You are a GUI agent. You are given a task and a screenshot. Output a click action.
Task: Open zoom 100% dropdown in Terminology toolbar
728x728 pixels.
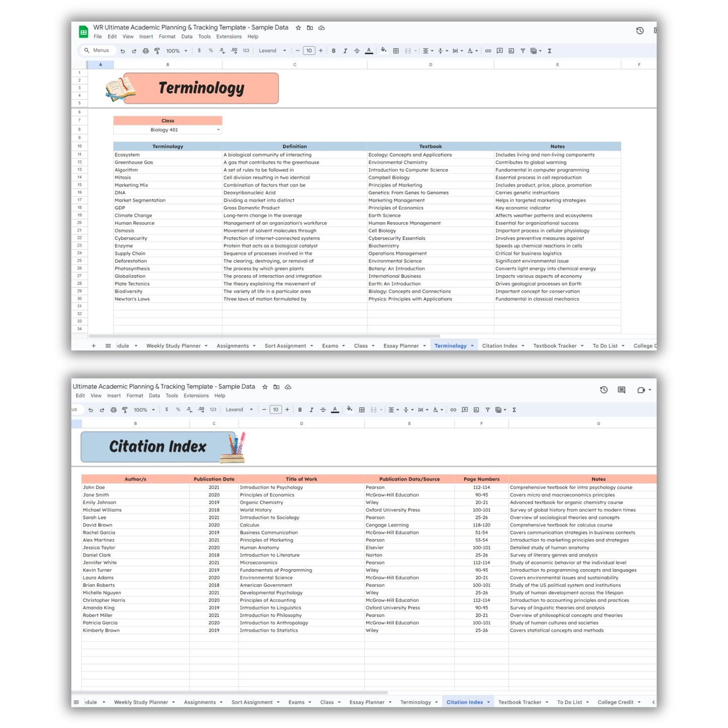coord(177,51)
